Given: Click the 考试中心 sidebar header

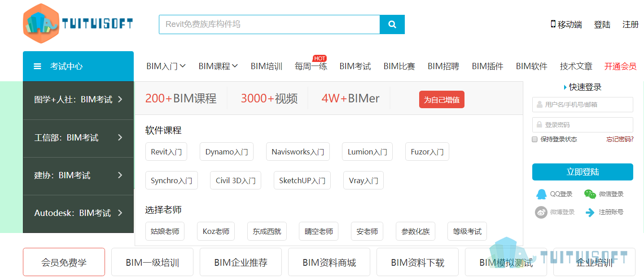Looking at the screenshot, I should pos(78,66).
